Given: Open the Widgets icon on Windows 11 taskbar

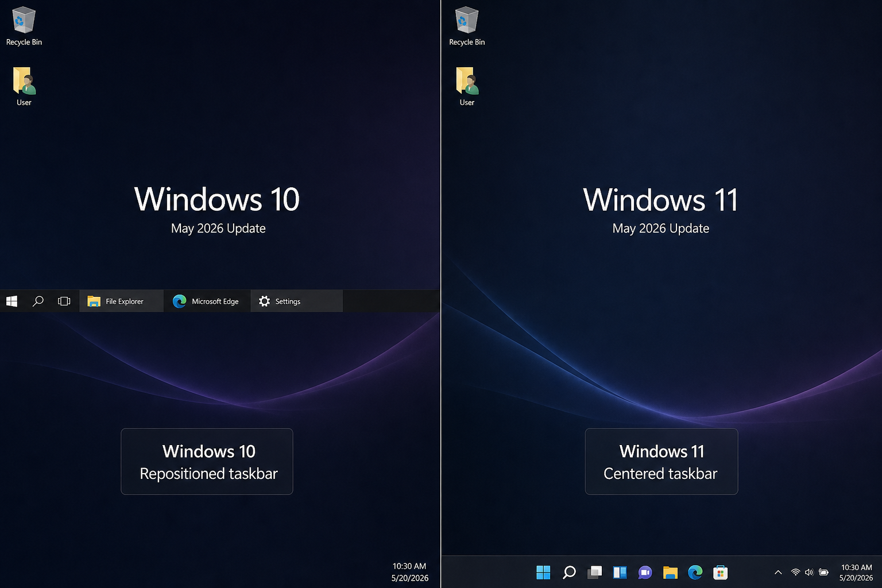Looking at the screenshot, I should point(620,572).
